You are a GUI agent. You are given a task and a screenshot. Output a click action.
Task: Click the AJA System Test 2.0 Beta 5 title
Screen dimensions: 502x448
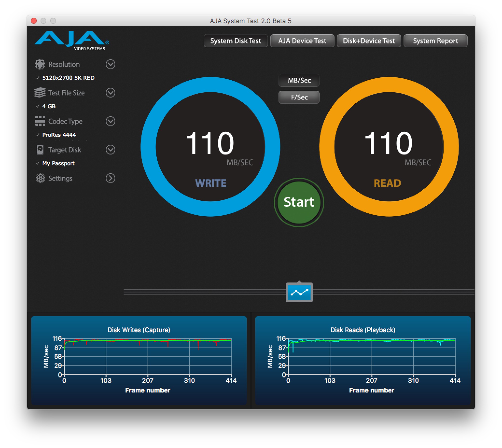click(251, 21)
